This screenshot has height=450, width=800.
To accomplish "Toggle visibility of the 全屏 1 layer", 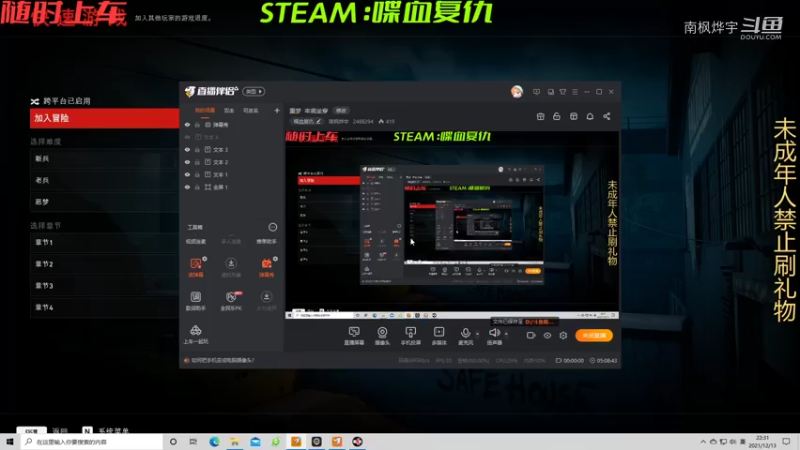I will pyautogui.click(x=187, y=187).
